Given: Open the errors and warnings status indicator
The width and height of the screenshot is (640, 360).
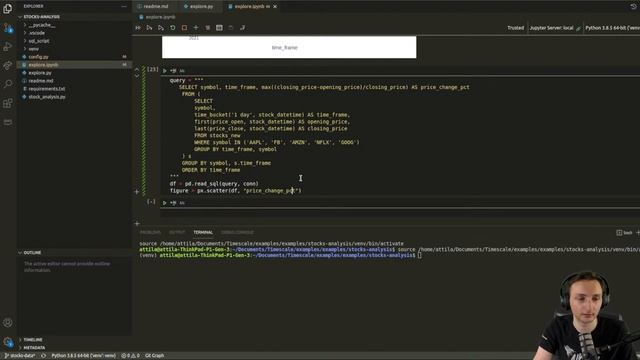Looking at the screenshot, I should pos(130,356).
